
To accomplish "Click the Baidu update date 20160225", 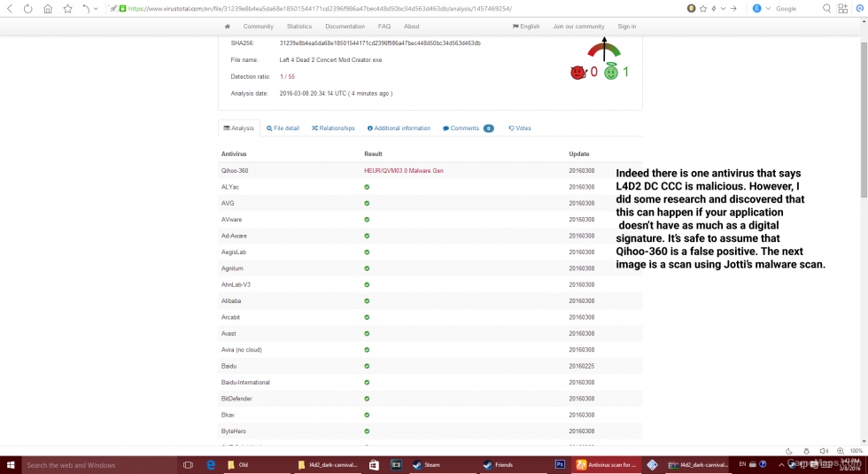I will [581, 366].
